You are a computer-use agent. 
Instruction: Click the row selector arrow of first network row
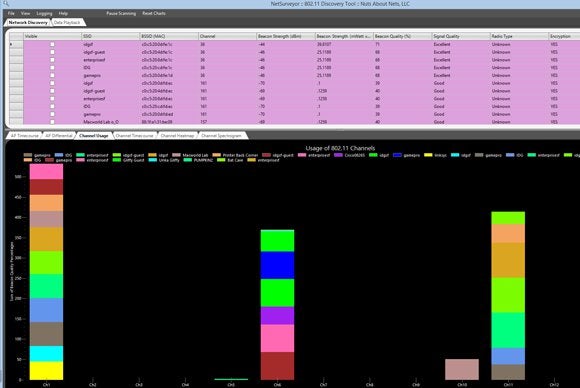pos(11,44)
